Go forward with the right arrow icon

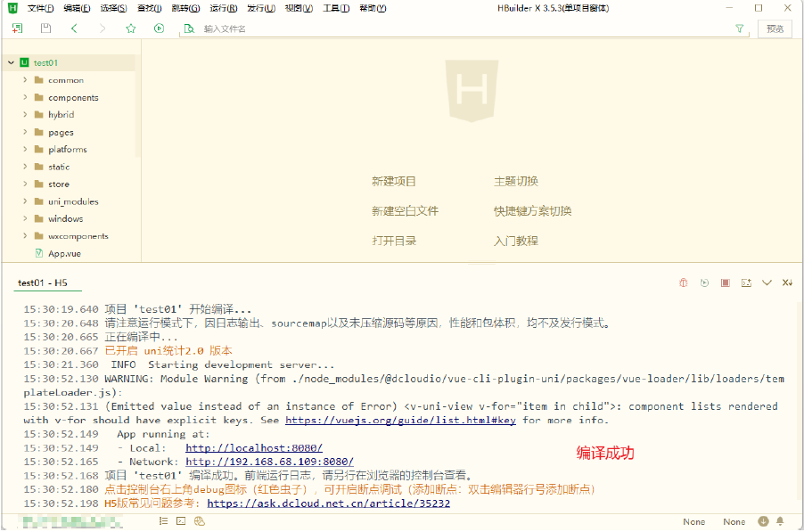[x=102, y=29]
